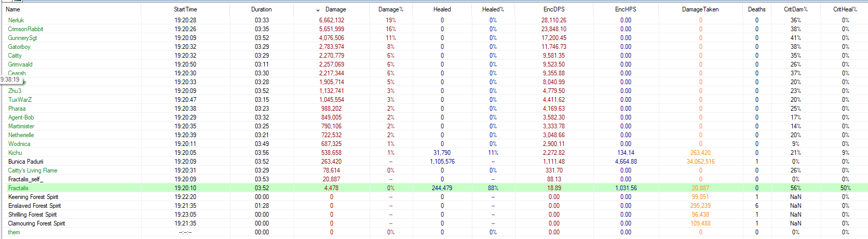Click the Kichu combatant name
The image size is (868, 239).
pyautogui.click(x=15, y=153)
